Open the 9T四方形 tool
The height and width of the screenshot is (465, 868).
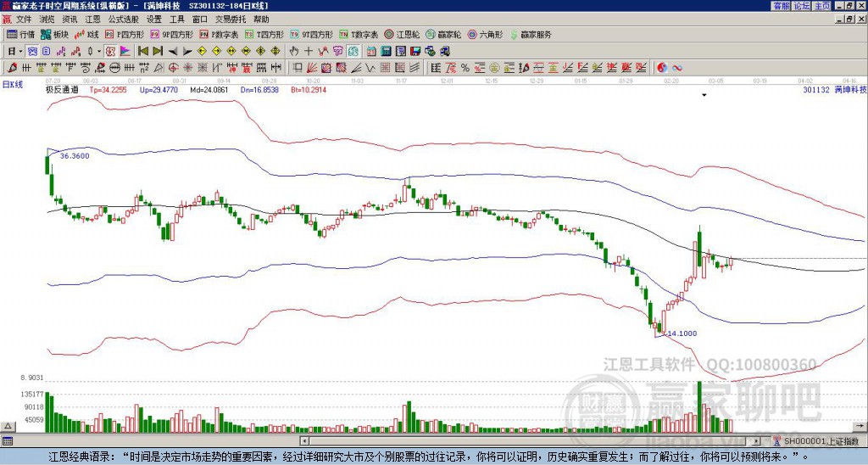(312, 34)
